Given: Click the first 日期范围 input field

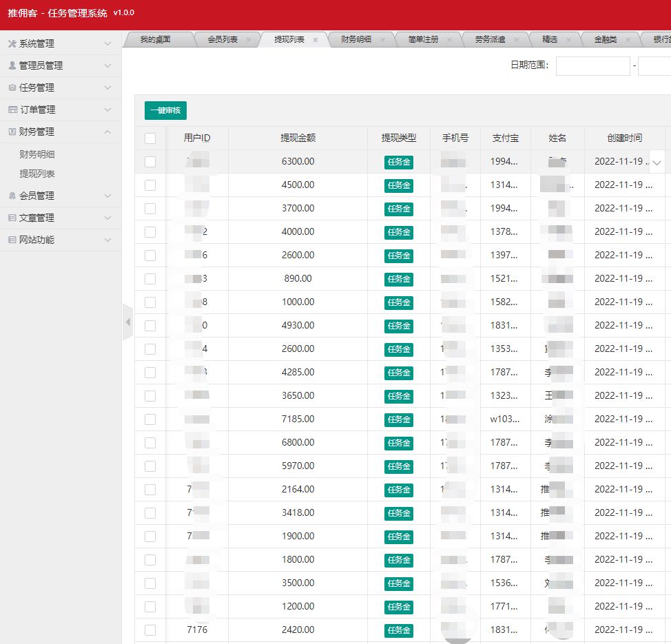Looking at the screenshot, I should pos(592,66).
